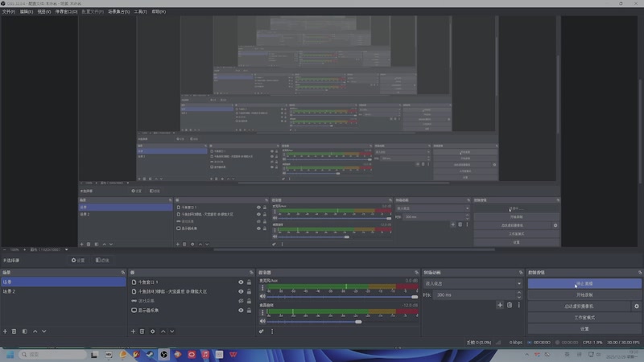Open Mic/Aux channel three-dot options menu

tap(262, 287)
